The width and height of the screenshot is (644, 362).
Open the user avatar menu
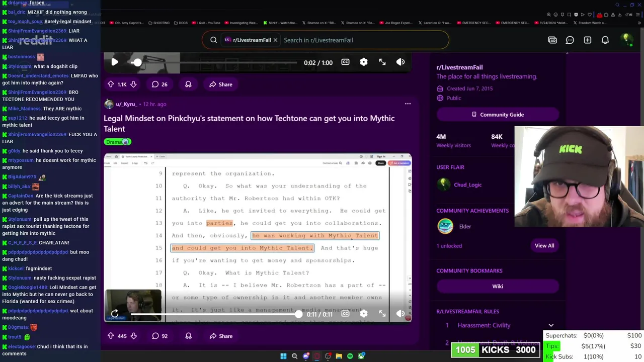click(x=626, y=40)
